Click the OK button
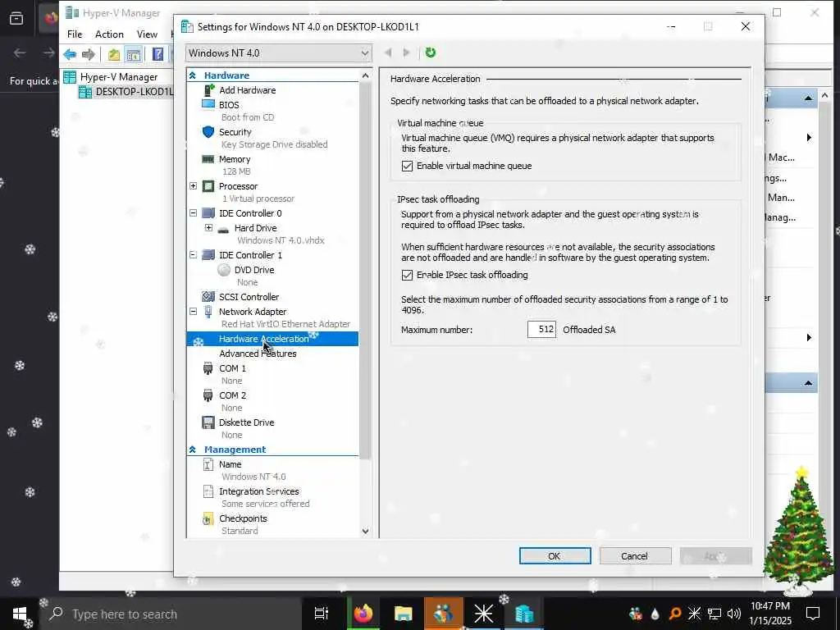 click(x=555, y=556)
